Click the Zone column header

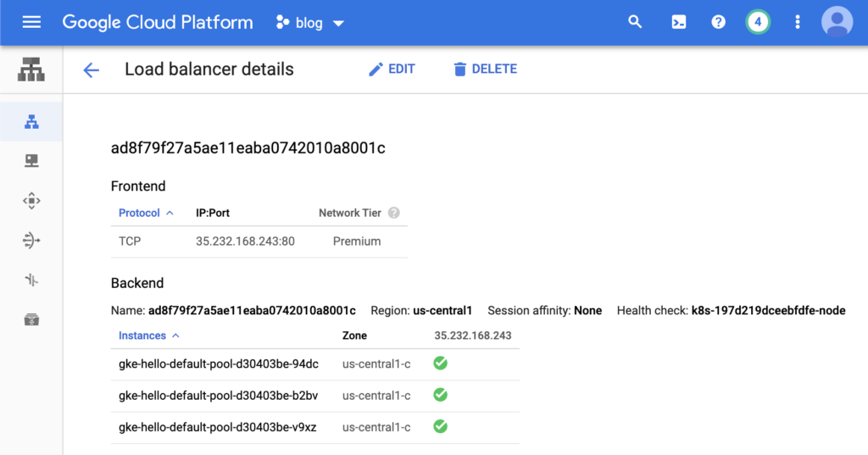(x=354, y=336)
